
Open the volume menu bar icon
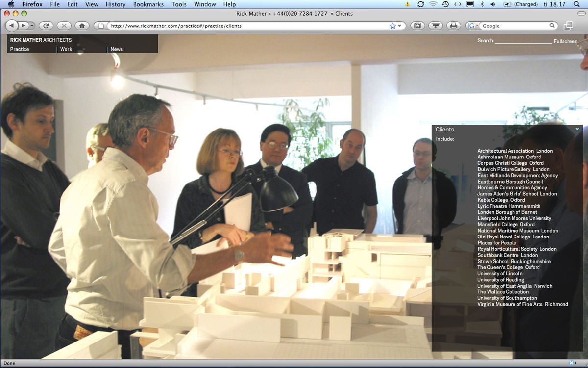492,4
